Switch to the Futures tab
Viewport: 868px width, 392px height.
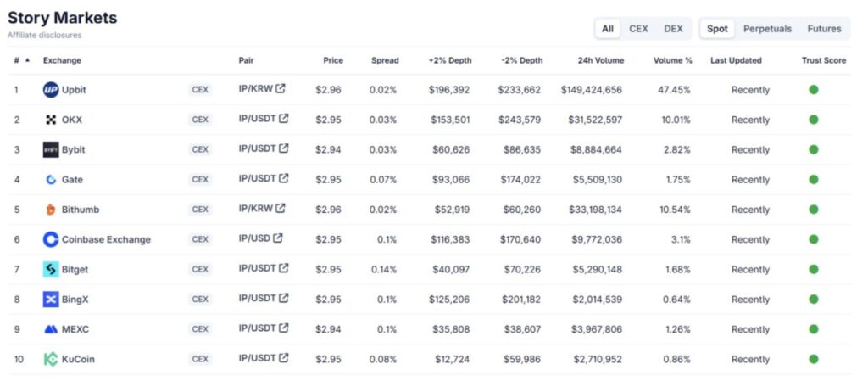pos(824,29)
